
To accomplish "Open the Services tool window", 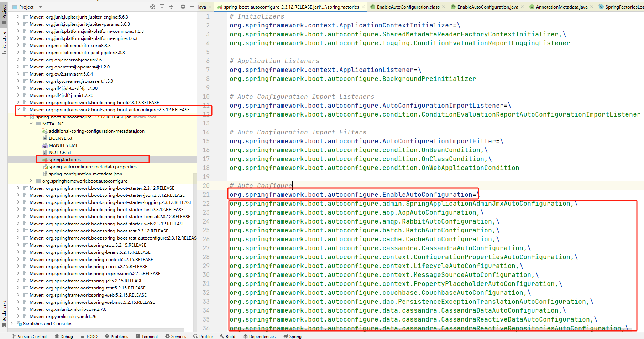I will [176, 336].
